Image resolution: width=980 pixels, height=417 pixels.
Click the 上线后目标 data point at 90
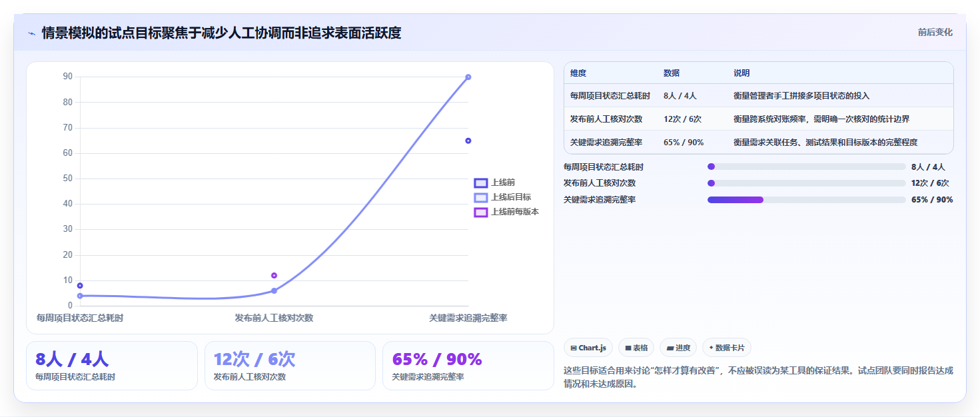(x=468, y=77)
